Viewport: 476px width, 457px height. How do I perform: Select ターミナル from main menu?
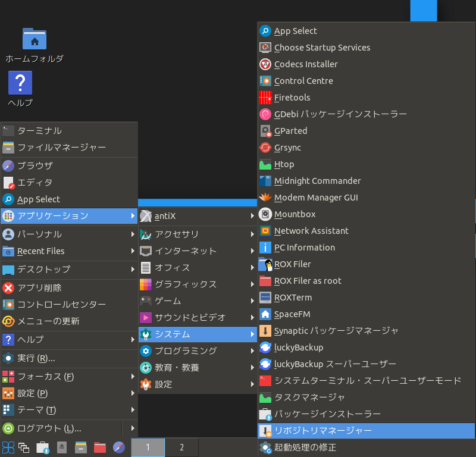click(69, 131)
